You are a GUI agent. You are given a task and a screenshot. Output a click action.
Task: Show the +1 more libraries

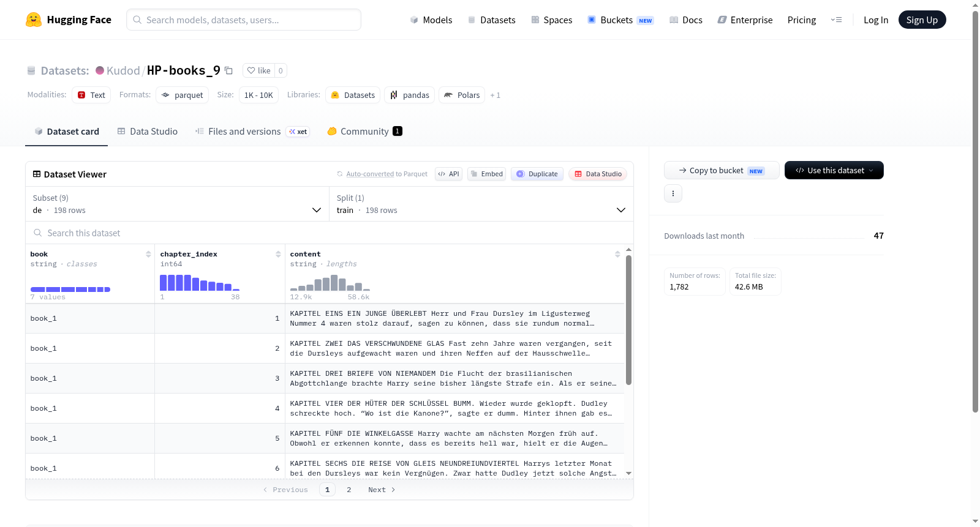coord(496,95)
